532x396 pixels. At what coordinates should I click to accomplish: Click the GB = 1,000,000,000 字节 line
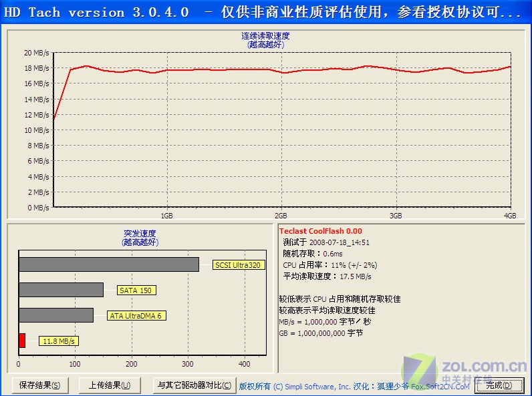tap(321, 333)
